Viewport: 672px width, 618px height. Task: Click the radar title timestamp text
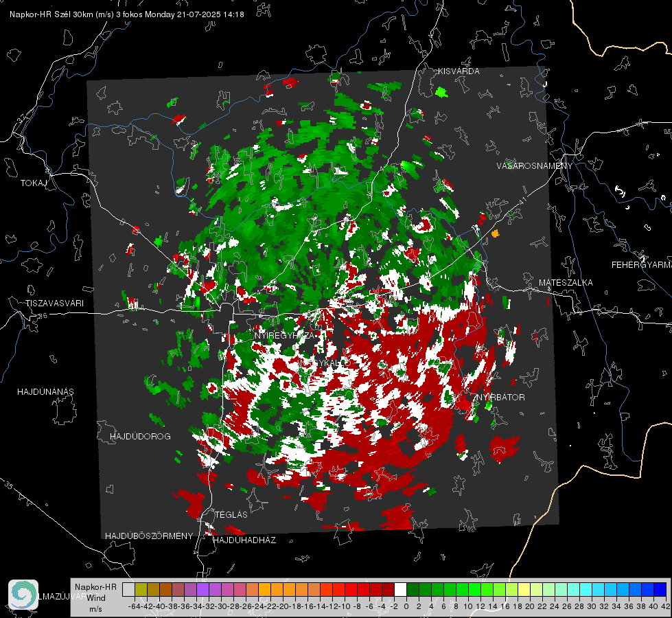tap(127, 14)
